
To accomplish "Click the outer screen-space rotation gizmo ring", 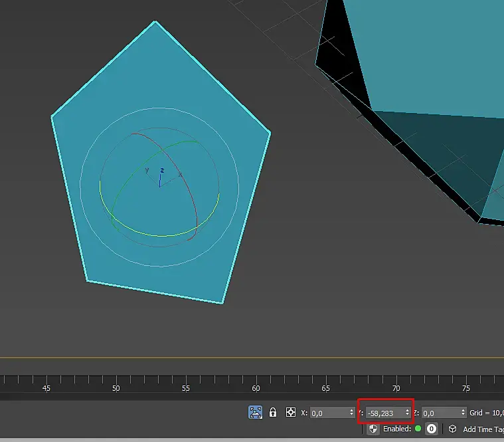I will click(x=159, y=109).
